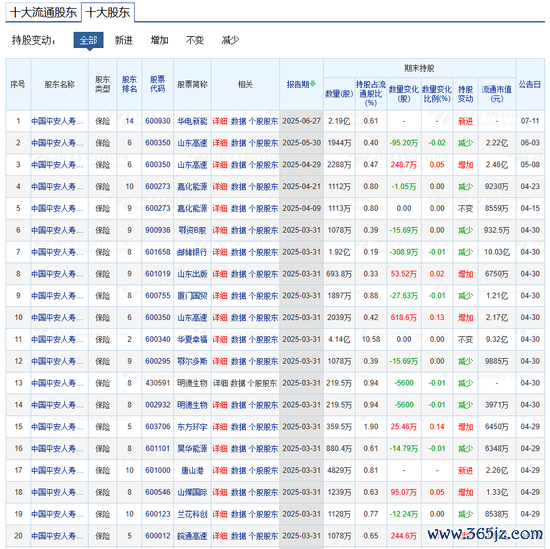Sort by 报告期 column arrow
Viewport: 550px width, 549px height.
click(x=313, y=83)
